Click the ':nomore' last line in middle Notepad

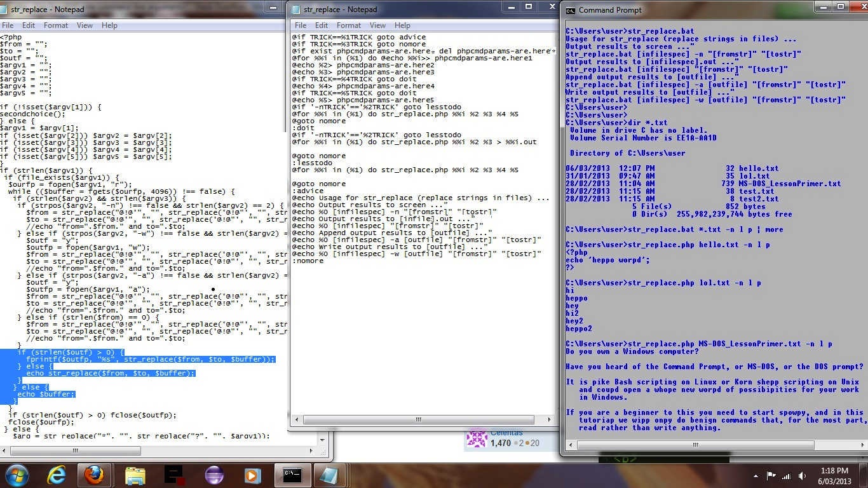click(x=308, y=261)
